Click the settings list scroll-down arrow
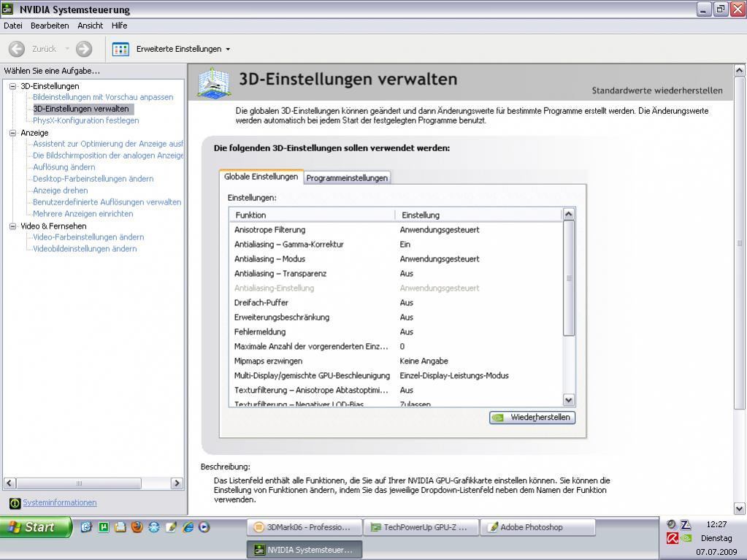 click(x=568, y=400)
